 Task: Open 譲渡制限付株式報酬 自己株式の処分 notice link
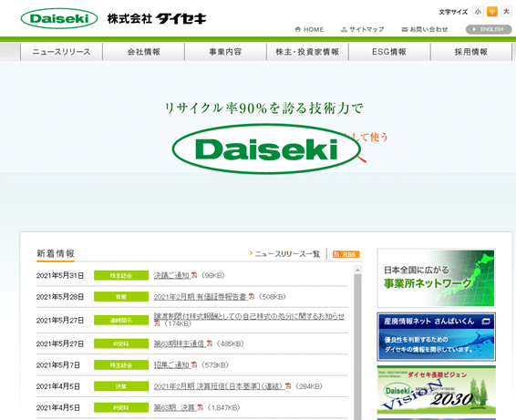249,316
